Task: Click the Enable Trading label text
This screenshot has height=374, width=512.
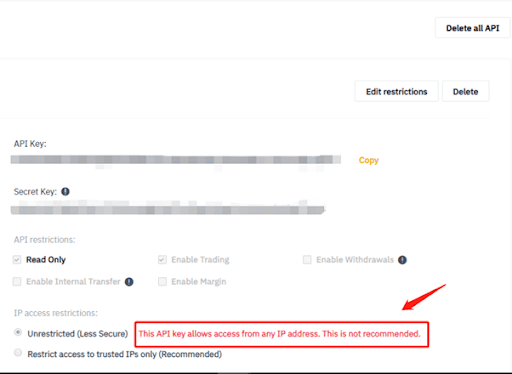Action: tap(200, 260)
